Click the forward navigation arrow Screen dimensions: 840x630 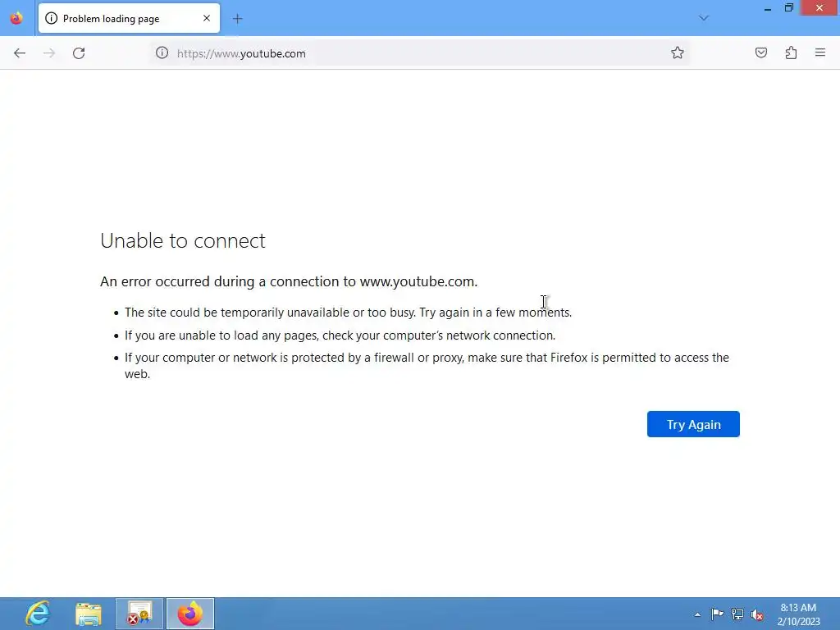pyautogui.click(x=48, y=53)
